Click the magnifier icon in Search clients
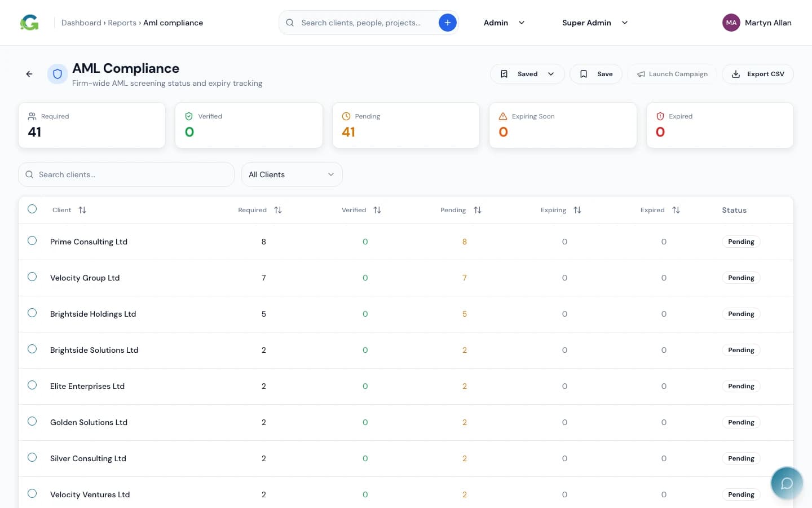 click(29, 174)
